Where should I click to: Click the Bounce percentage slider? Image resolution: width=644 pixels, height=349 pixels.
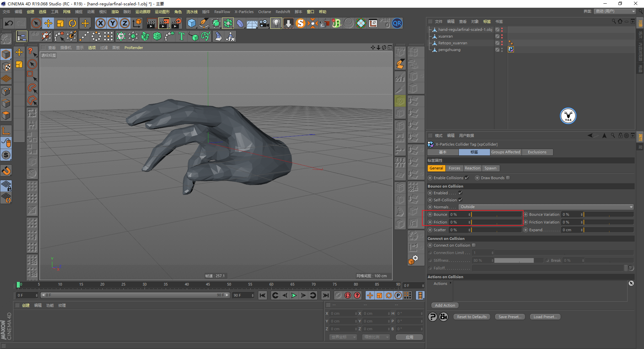coord(496,215)
